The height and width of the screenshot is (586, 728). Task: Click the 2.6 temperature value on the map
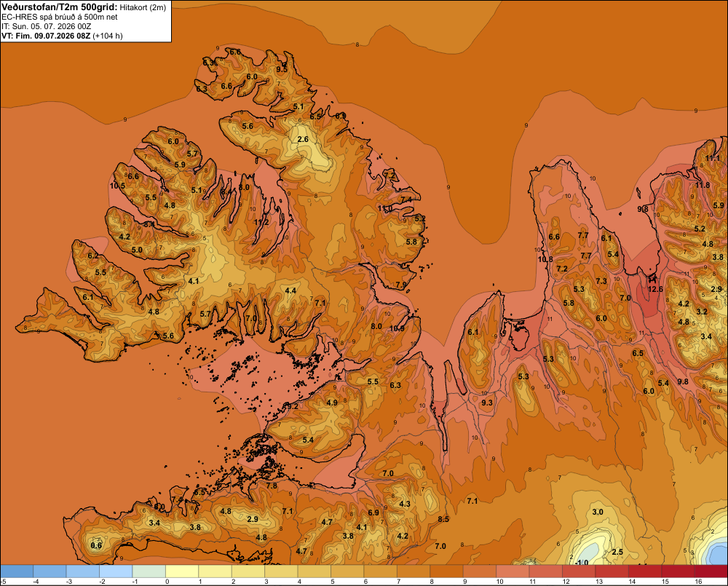pos(303,139)
